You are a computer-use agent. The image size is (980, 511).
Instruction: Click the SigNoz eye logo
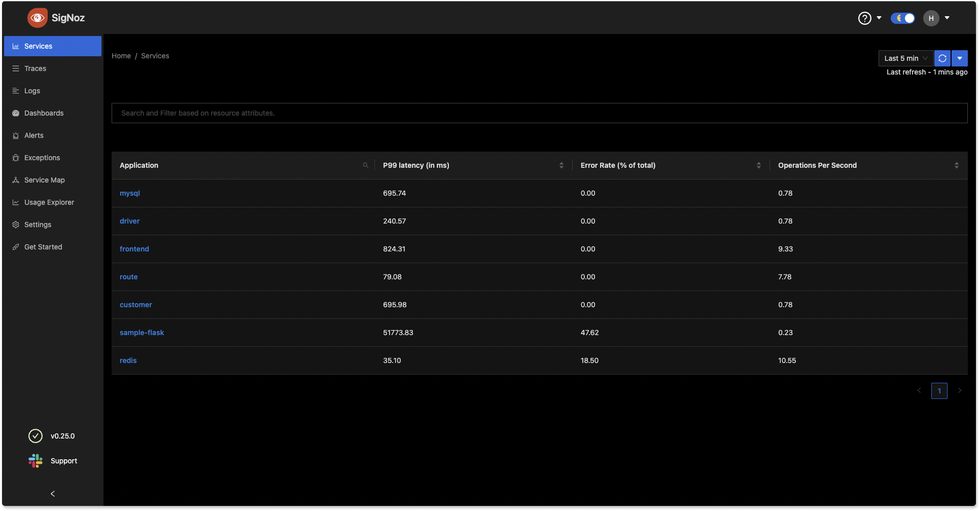pyautogui.click(x=38, y=18)
